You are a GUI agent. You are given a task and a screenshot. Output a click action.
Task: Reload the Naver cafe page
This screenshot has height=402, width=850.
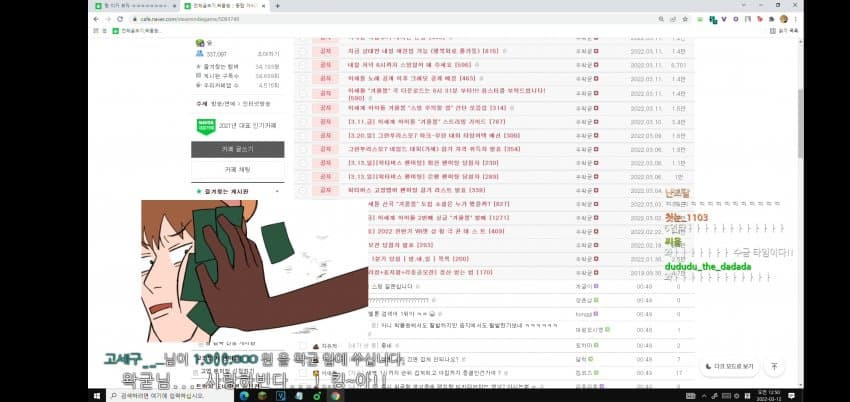pyautogui.click(x=120, y=19)
